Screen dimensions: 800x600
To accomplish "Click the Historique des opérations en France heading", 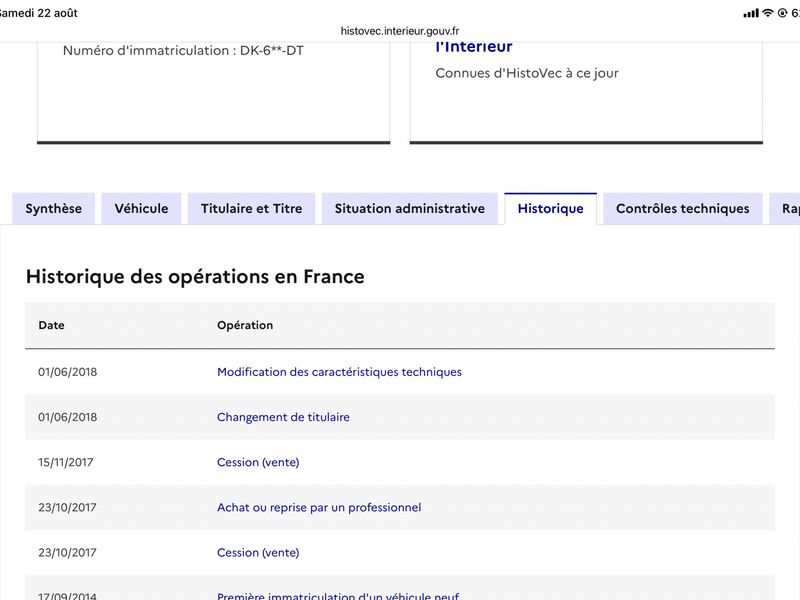I will (195, 277).
